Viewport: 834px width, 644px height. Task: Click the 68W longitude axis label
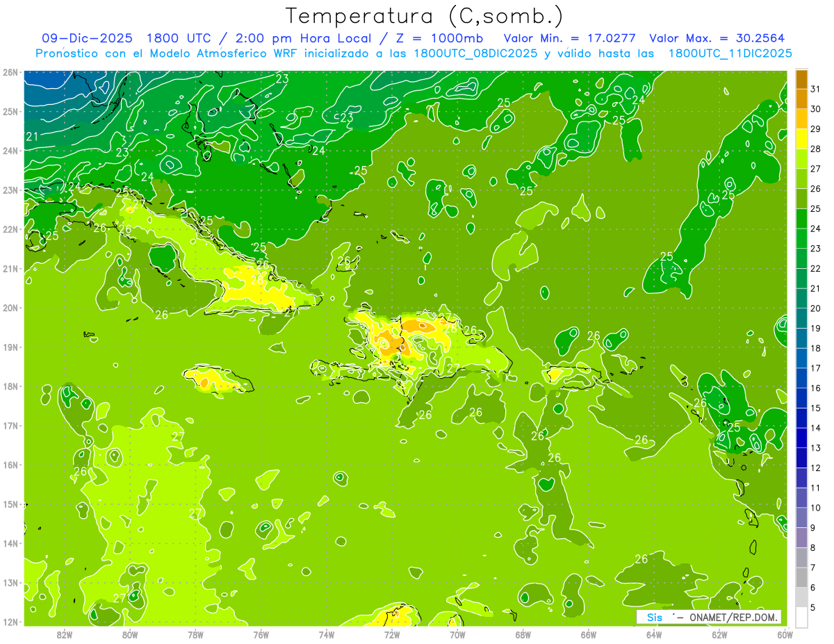click(523, 634)
